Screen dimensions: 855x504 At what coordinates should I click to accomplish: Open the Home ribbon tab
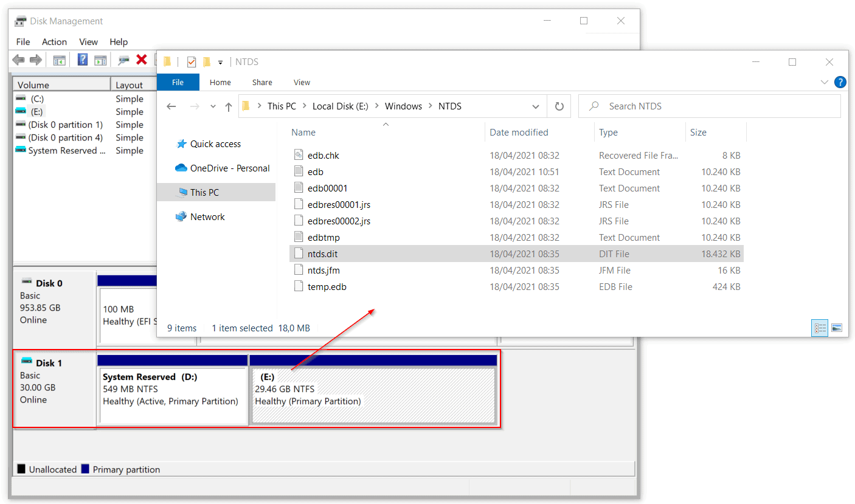(220, 82)
